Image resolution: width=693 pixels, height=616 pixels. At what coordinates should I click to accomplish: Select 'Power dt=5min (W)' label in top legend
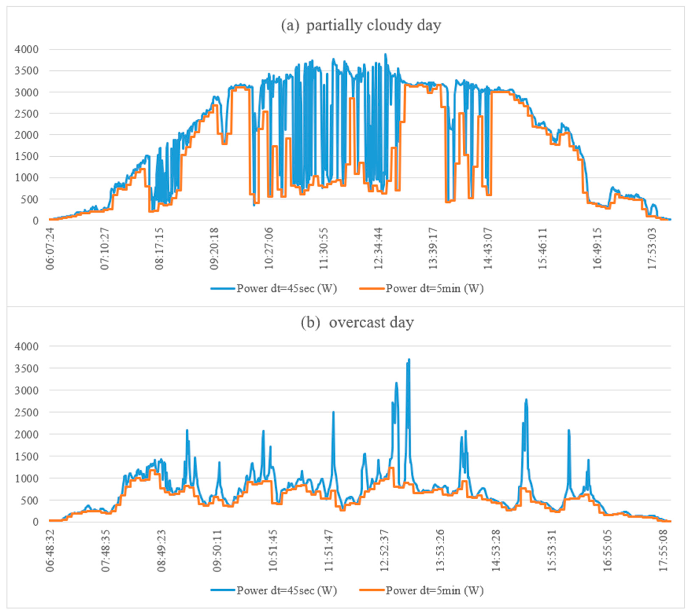tap(435, 289)
